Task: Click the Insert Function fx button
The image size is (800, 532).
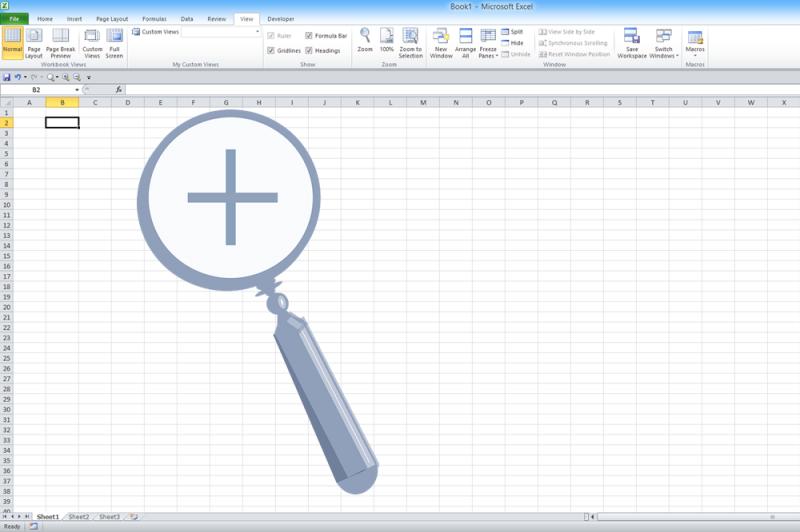Action: point(118,90)
